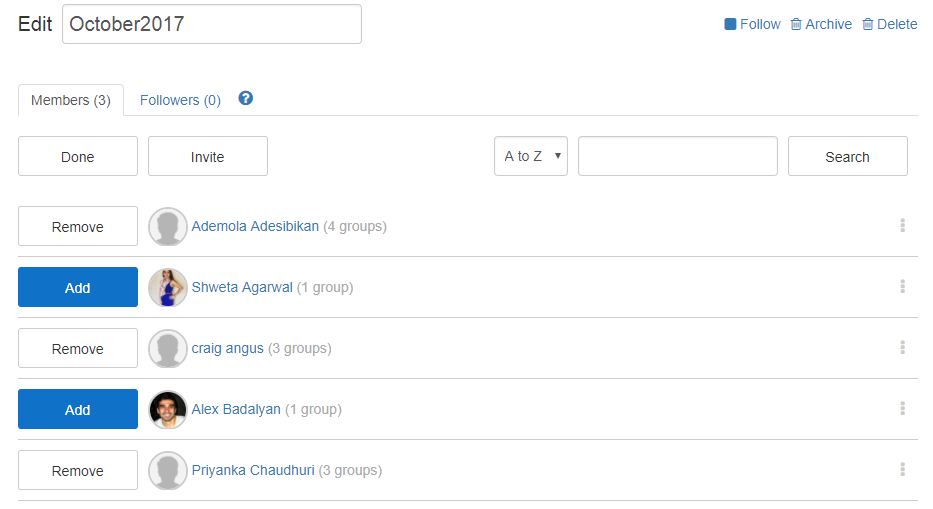Remove craig angus from the group

(78, 348)
